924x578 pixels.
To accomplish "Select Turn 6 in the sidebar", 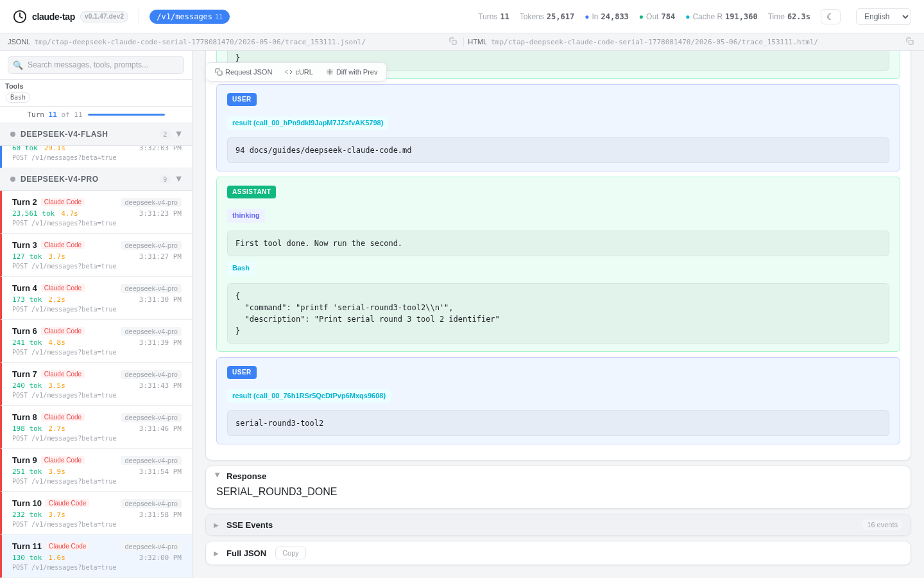I will (96, 341).
